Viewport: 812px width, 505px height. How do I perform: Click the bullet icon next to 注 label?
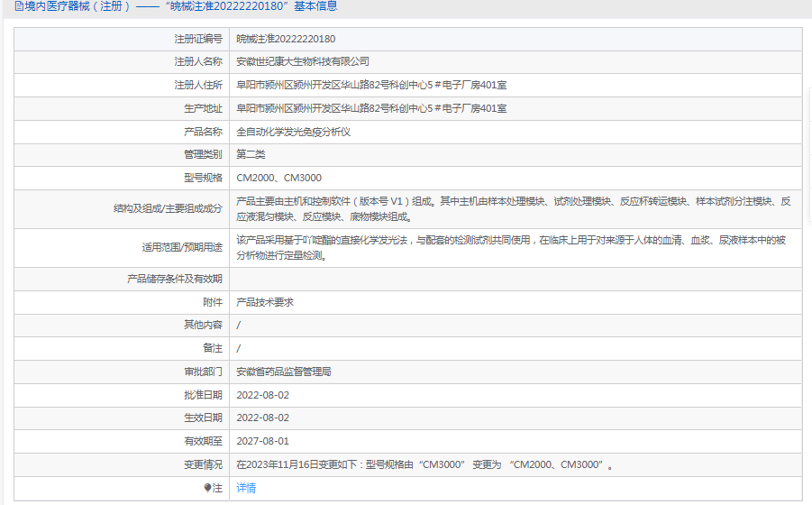point(208,488)
